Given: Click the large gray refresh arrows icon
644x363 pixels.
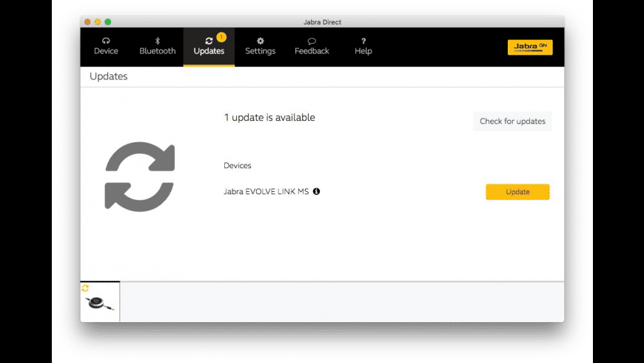Looking at the screenshot, I should (140, 176).
